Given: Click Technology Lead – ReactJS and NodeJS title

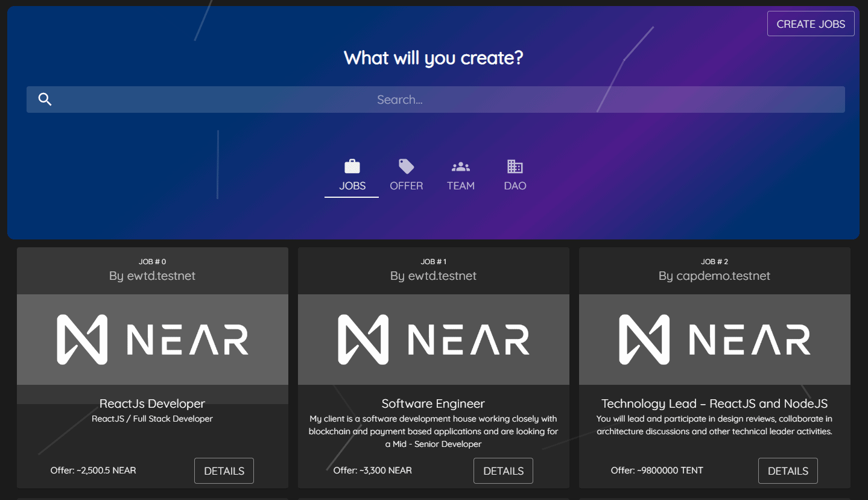Looking at the screenshot, I should click(714, 403).
